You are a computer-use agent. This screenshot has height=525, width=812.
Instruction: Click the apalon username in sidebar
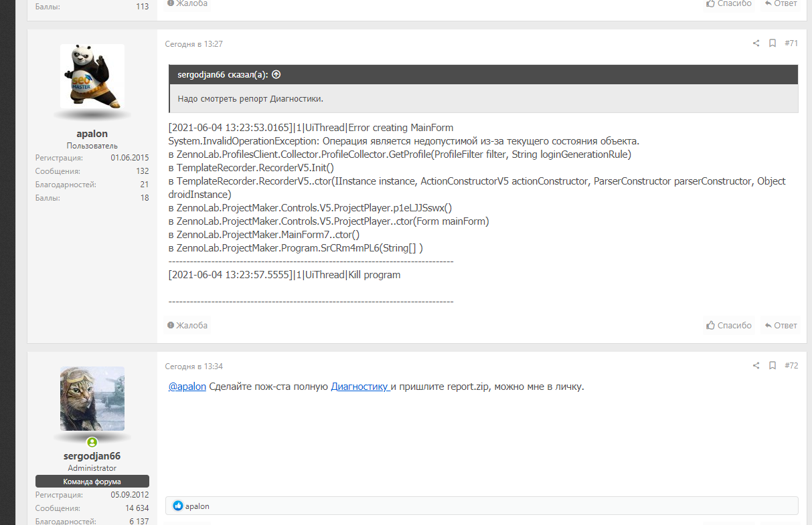92,133
